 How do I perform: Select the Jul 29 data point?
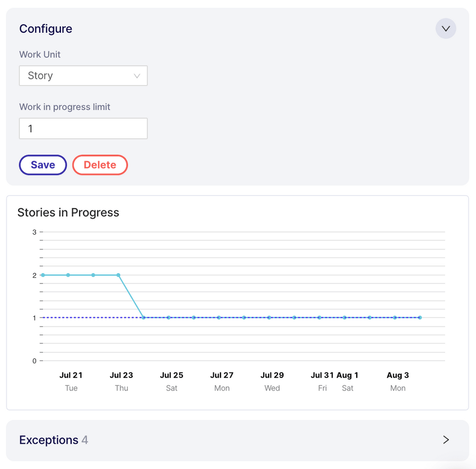pyautogui.click(x=269, y=317)
